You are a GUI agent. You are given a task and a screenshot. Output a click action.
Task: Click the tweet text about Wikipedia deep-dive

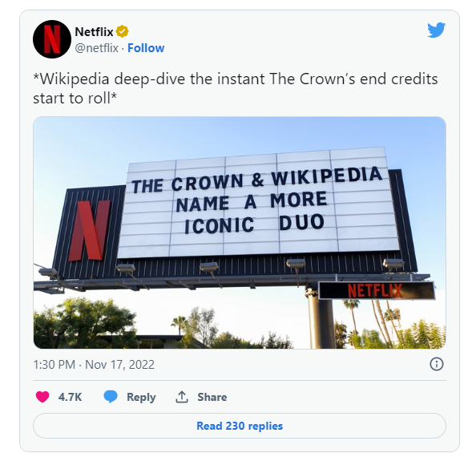point(236,88)
